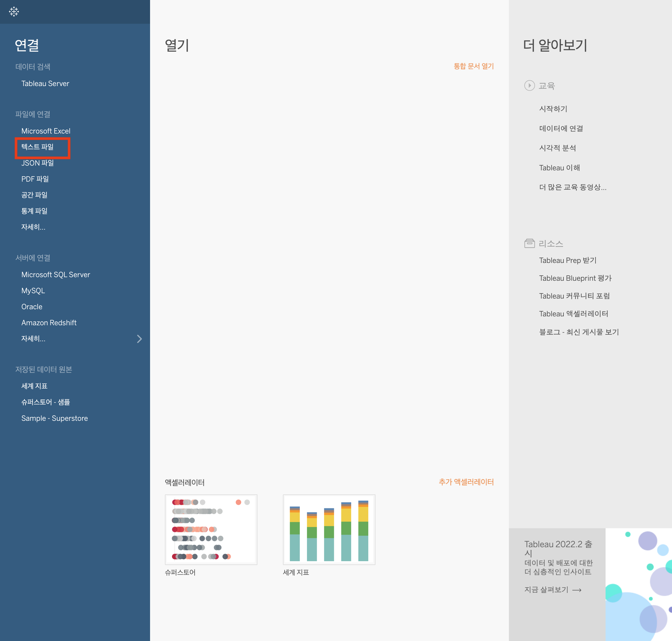
Task: Click the 통합 문서 열기 link
Action: tap(474, 66)
